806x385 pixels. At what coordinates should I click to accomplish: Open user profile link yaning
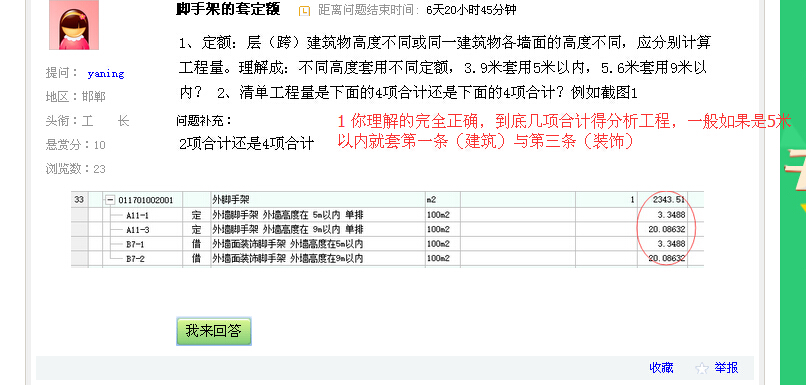tap(105, 74)
